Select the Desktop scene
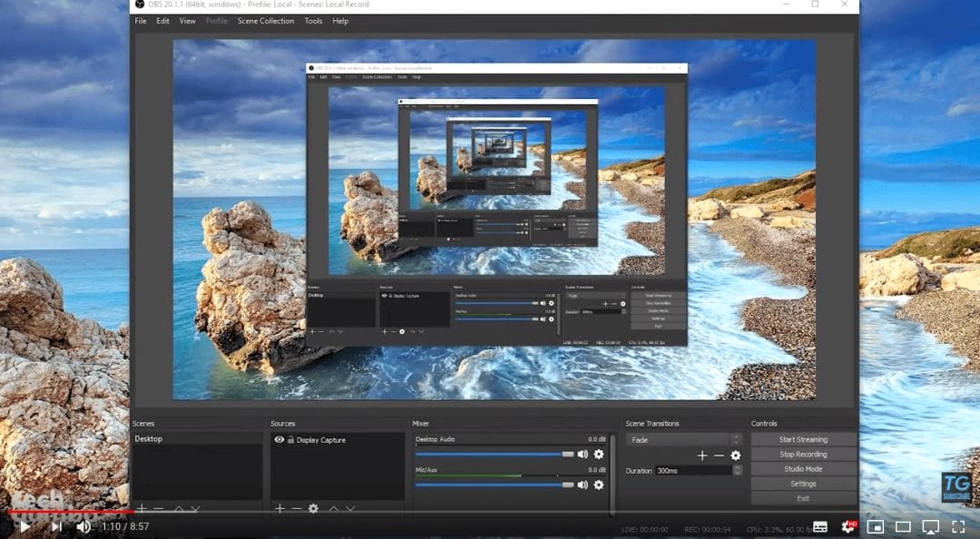Image resolution: width=980 pixels, height=539 pixels. click(x=197, y=439)
